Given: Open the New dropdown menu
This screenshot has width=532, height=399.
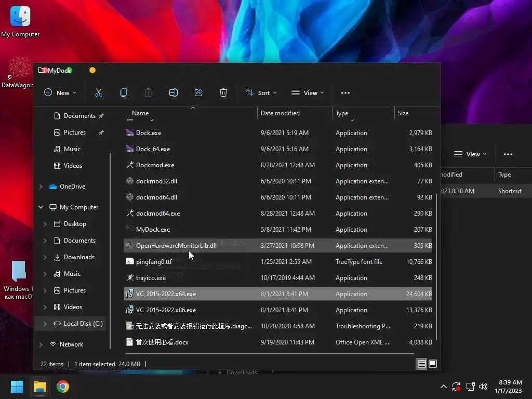Looking at the screenshot, I should 60,92.
